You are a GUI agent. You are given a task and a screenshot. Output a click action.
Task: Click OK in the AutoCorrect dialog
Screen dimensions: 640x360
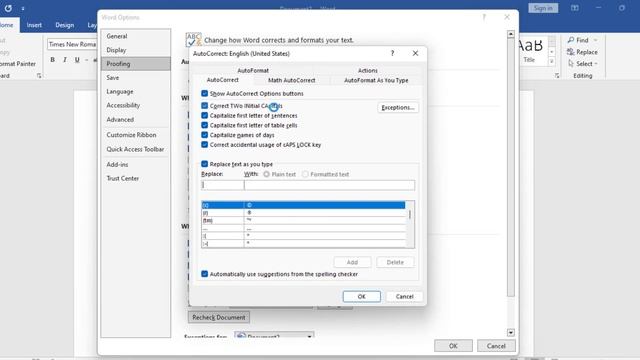point(362,297)
